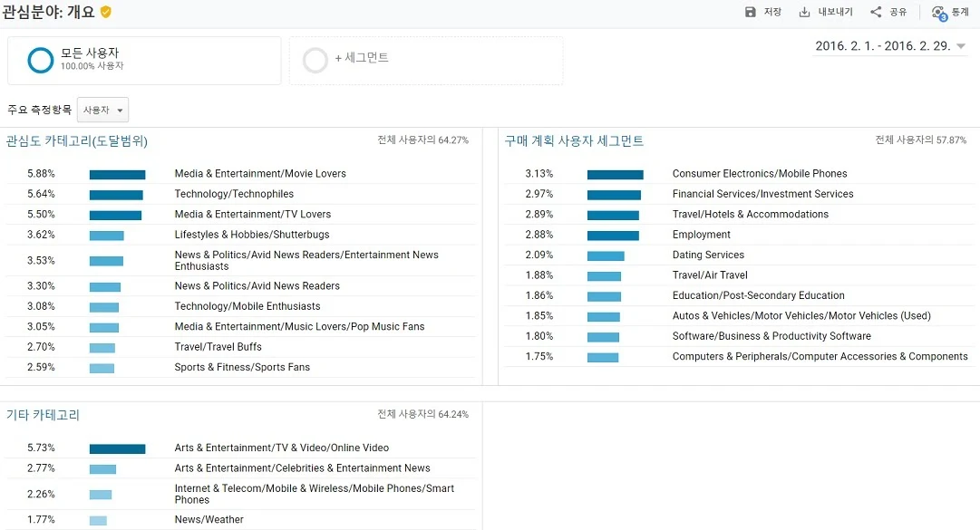Click the 공유 share button label
Viewport: 980px width, 530px height.
click(x=898, y=12)
